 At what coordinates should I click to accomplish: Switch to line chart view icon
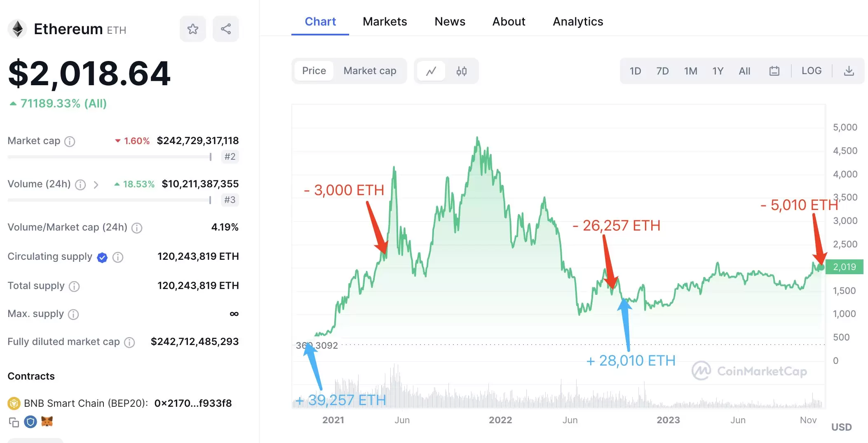click(431, 71)
